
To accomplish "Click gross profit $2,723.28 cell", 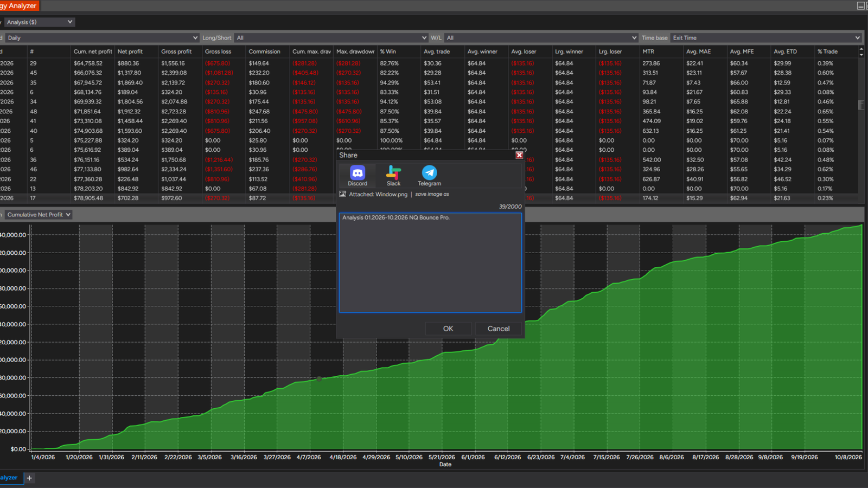I will (x=174, y=112).
